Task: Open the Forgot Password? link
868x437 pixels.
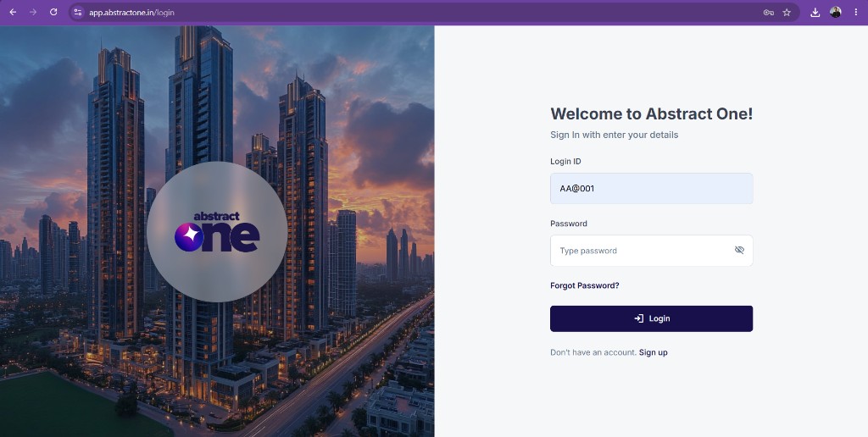Action: (x=585, y=285)
